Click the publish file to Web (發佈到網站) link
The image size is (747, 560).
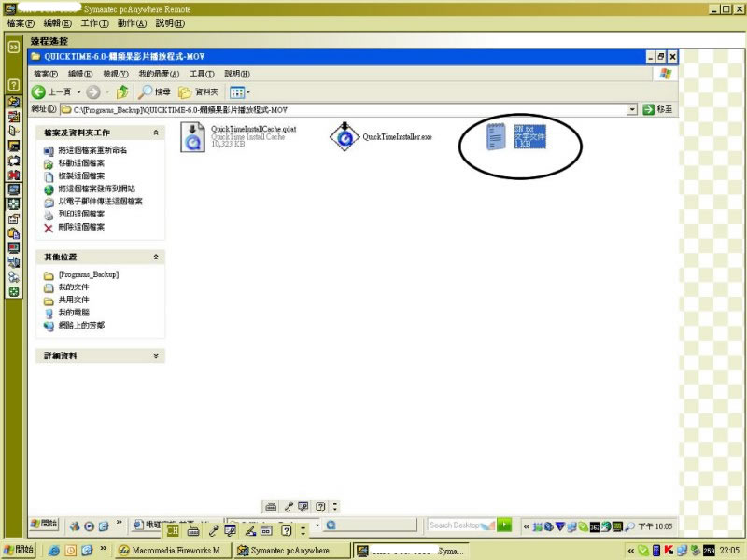pyautogui.click(x=96, y=189)
